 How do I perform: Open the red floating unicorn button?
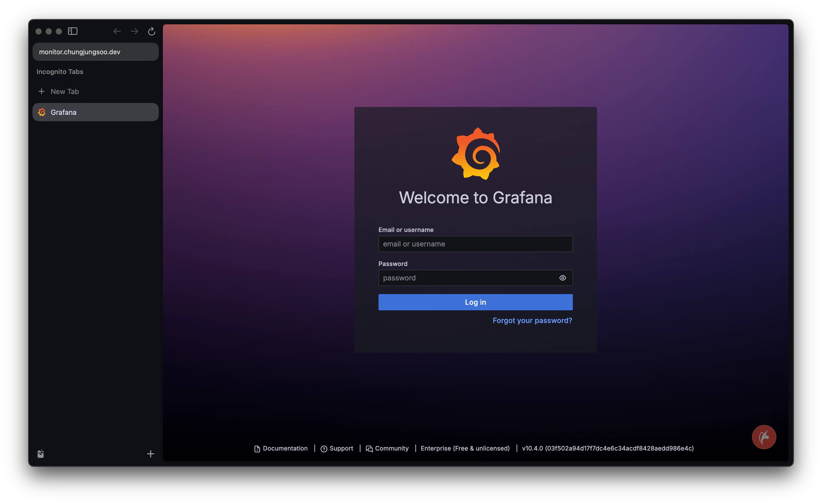[764, 437]
